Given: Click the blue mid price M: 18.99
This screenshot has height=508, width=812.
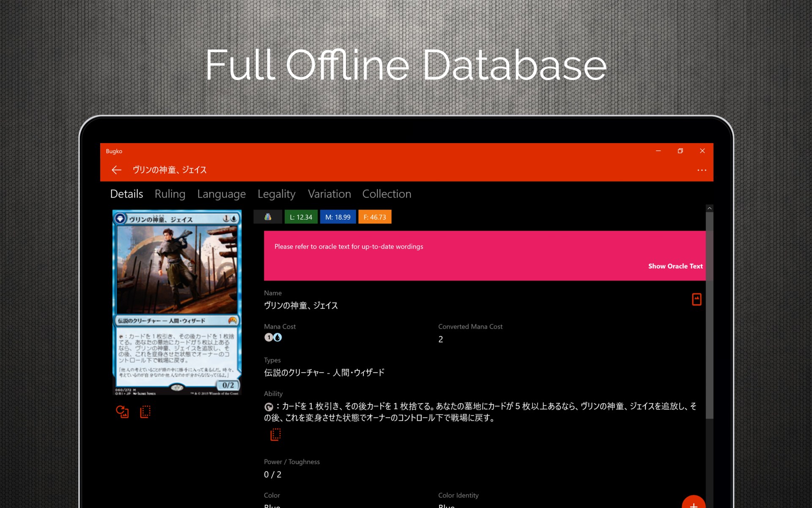Looking at the screenshot, I should pyautogui.click(x=337, y=217).
